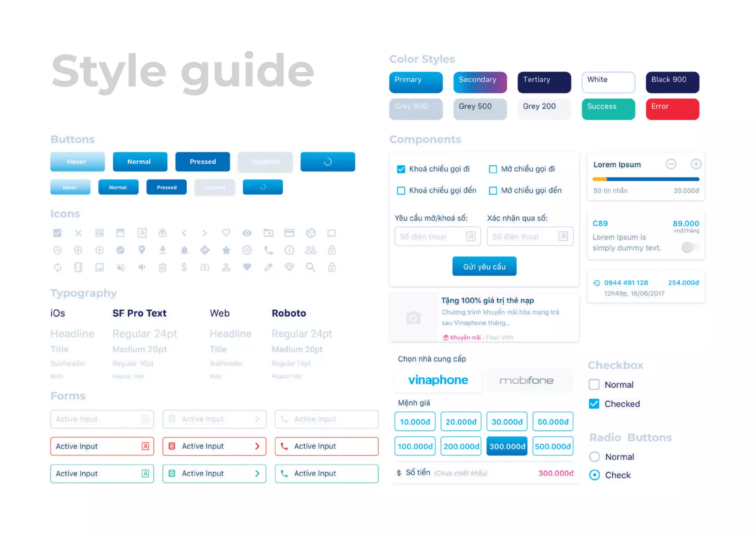Image resolution: width=756 pixels, height=535 pixels.
Task: Click the notification bell icon
Action: [x=184, y=250]
